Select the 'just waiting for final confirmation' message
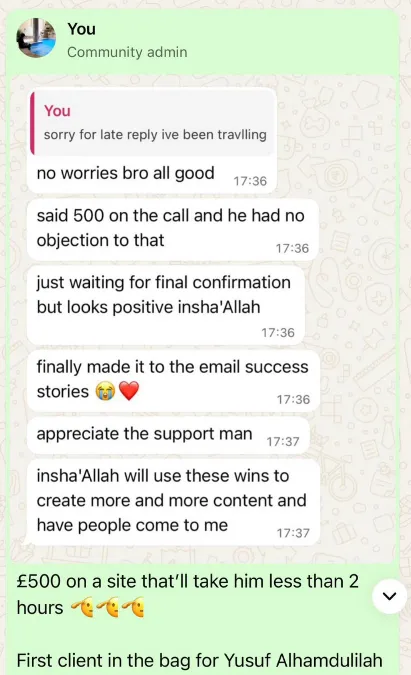This screenshot has width=411, height=675. 166,305
